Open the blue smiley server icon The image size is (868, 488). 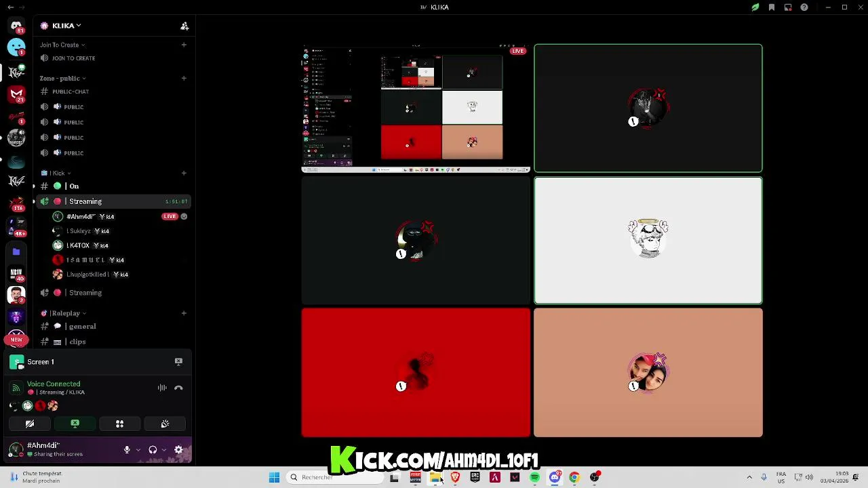pyautogui.click(x=16, y=47)
